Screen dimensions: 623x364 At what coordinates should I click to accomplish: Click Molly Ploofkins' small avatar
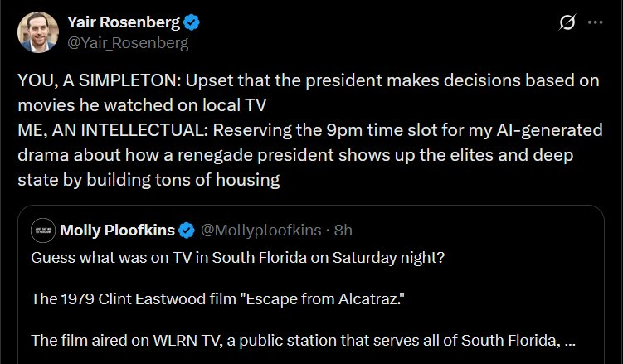point(41,230)
